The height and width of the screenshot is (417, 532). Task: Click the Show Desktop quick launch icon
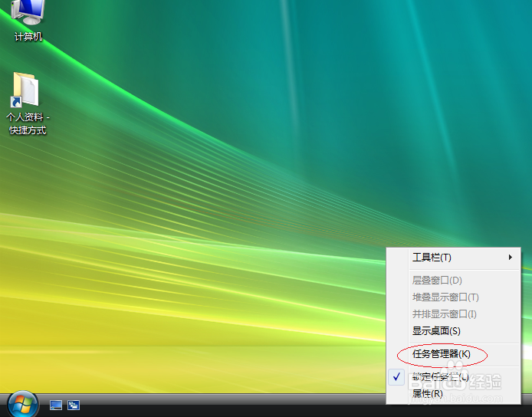tap(56, 405)
